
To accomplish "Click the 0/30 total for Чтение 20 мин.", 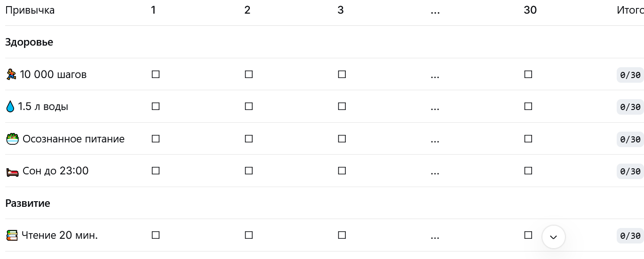I will coord(630,235).
